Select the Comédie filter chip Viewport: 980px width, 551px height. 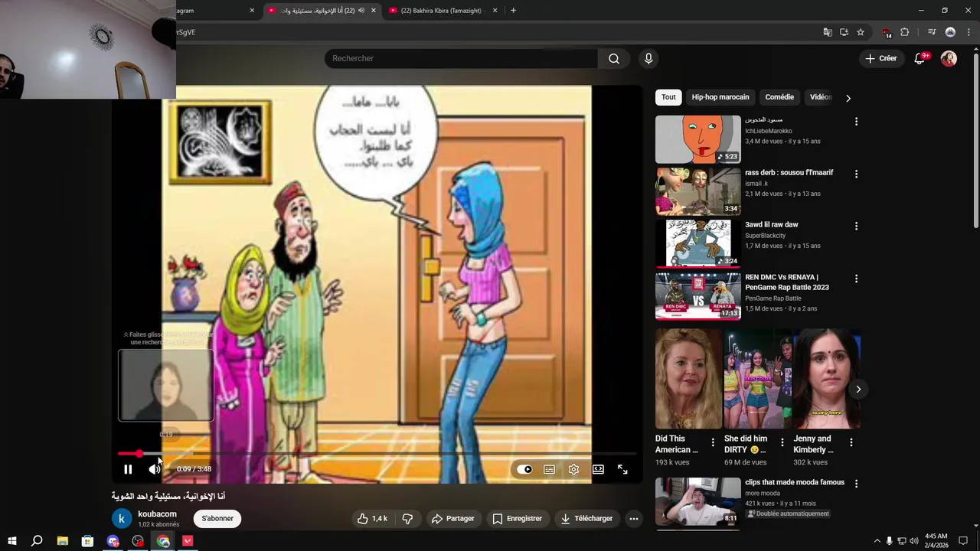[779, 97]
